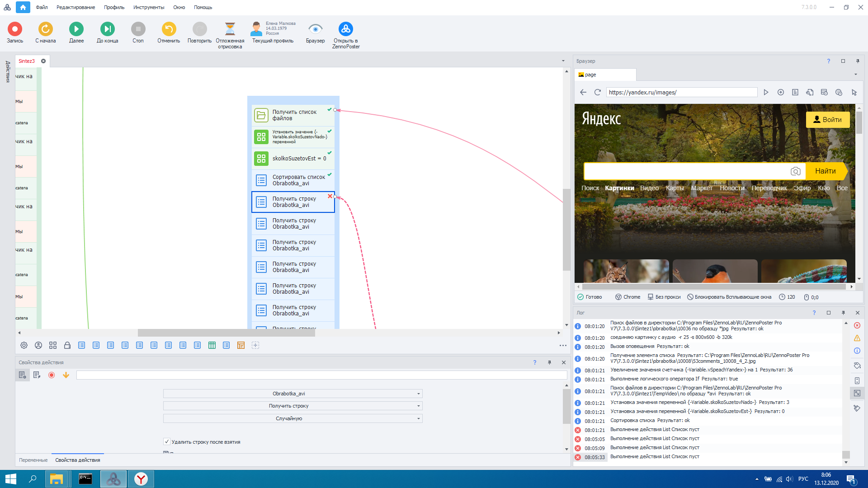The height and width of the screenshot is (488, 868).
Task: Switch to the Переменные tab
Action: 33,460
